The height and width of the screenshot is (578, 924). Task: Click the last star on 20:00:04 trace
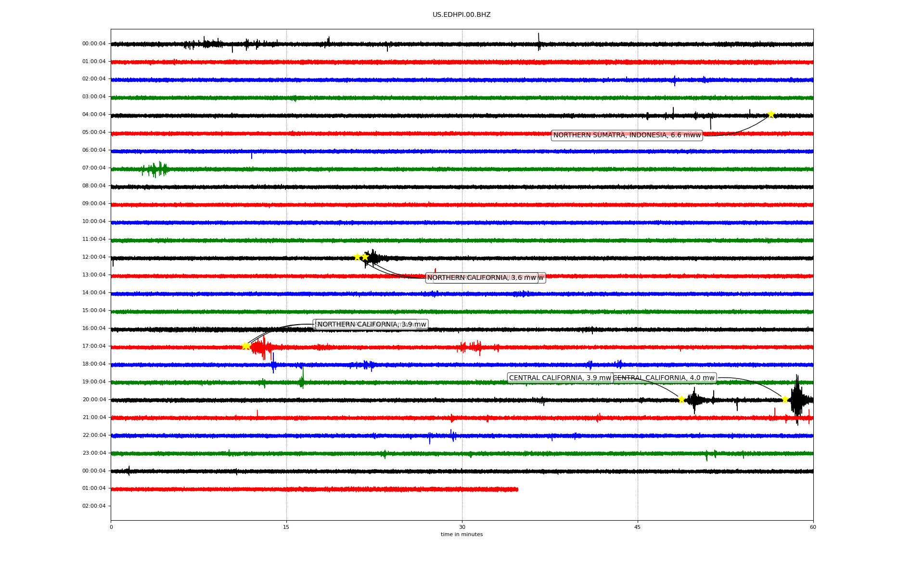tap(785, 399)
